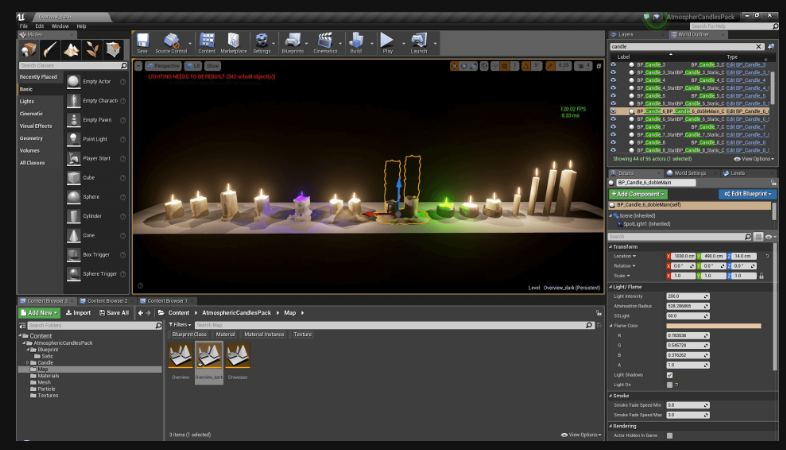Click the Sphere placement icon
Screen dimensions: 786x450
click(74, 197)
